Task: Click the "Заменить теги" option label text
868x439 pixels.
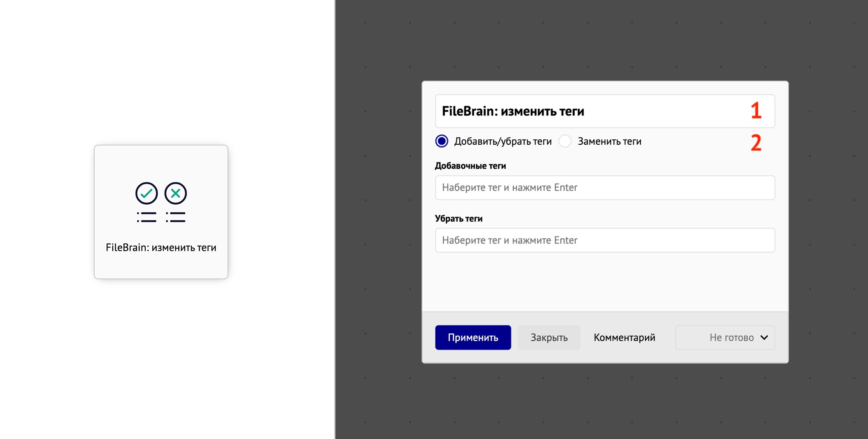Action: coord(609,142)
